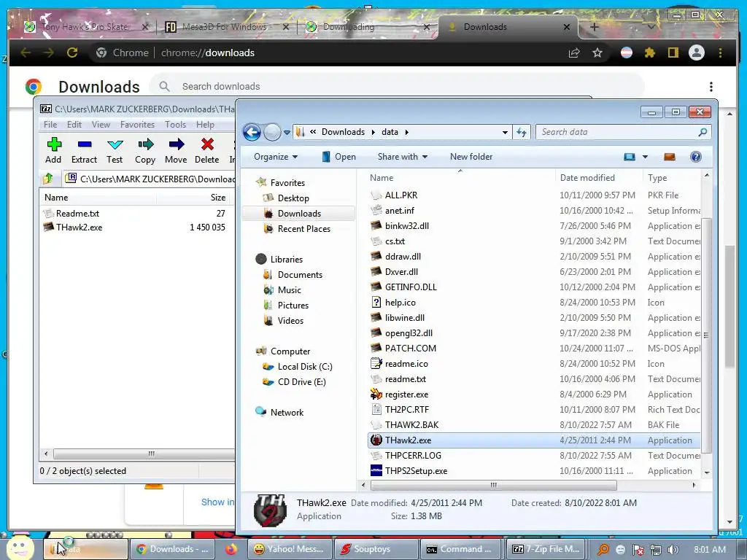Open Chrome's tab search chevron
747x560 pixels.
650,27
